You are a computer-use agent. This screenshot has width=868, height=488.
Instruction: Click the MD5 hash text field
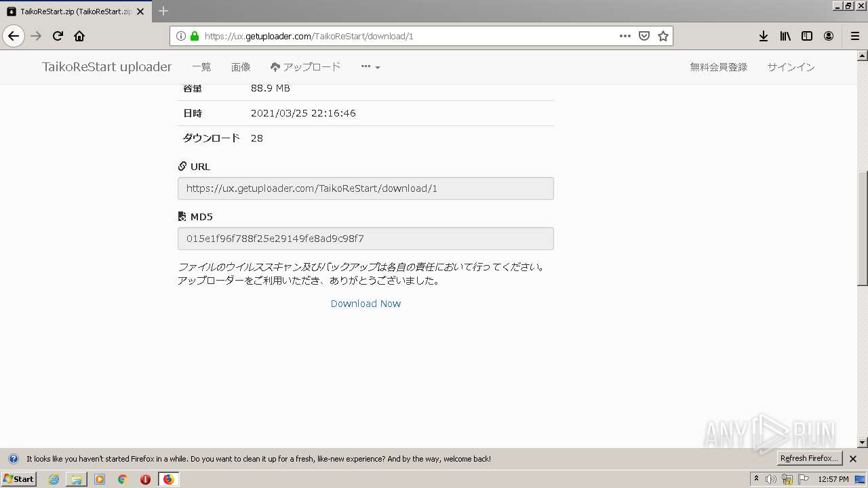(366, 239)
